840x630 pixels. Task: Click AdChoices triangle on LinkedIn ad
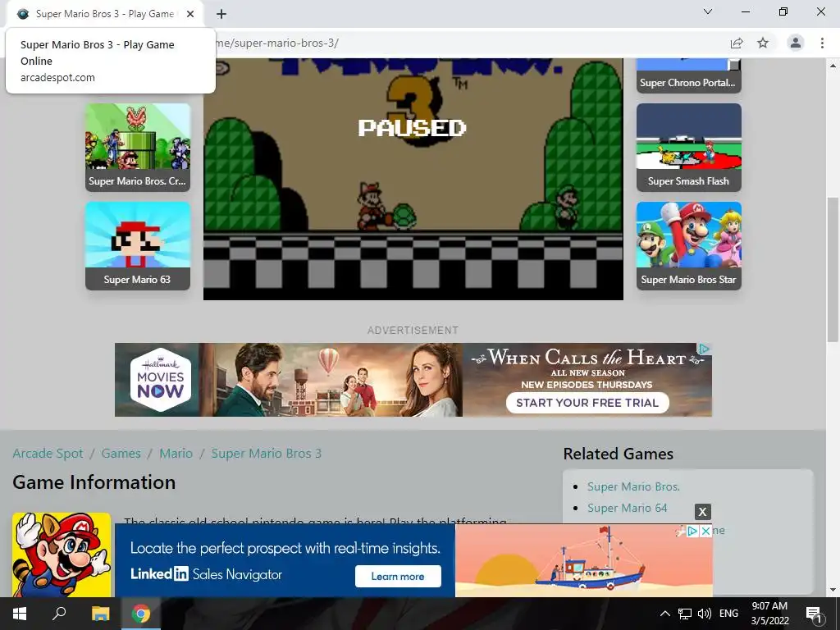(x=692, y=531)
